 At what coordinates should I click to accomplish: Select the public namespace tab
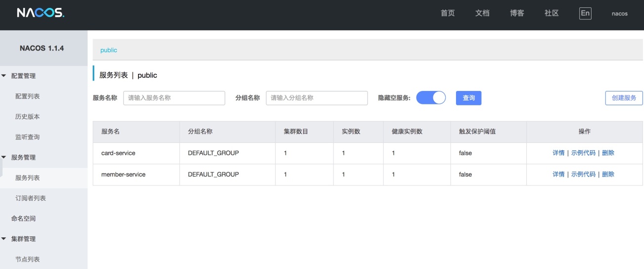point(109,50)
